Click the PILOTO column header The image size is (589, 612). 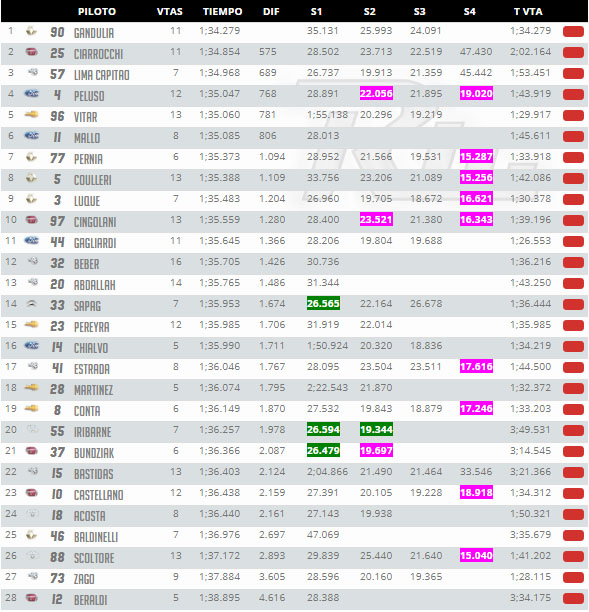97,11
